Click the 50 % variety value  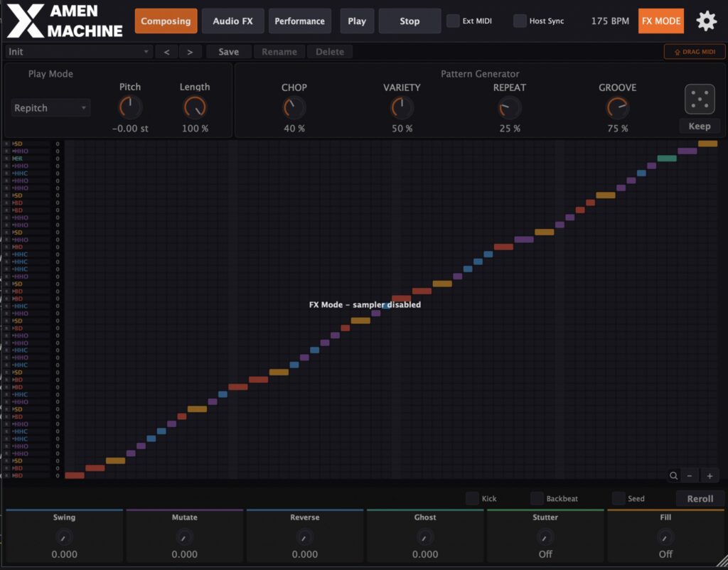pyautogui.click(x=402, y=129)
